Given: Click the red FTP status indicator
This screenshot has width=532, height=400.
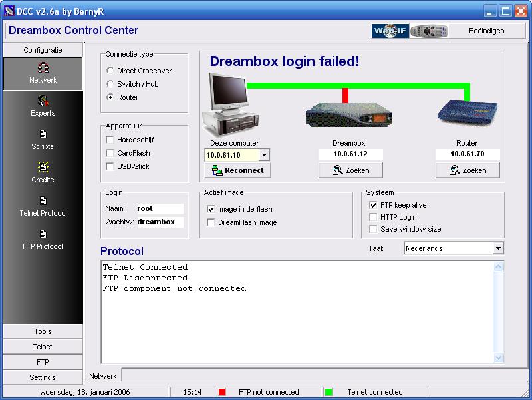Looking at the screenshot, I should 222,392.
